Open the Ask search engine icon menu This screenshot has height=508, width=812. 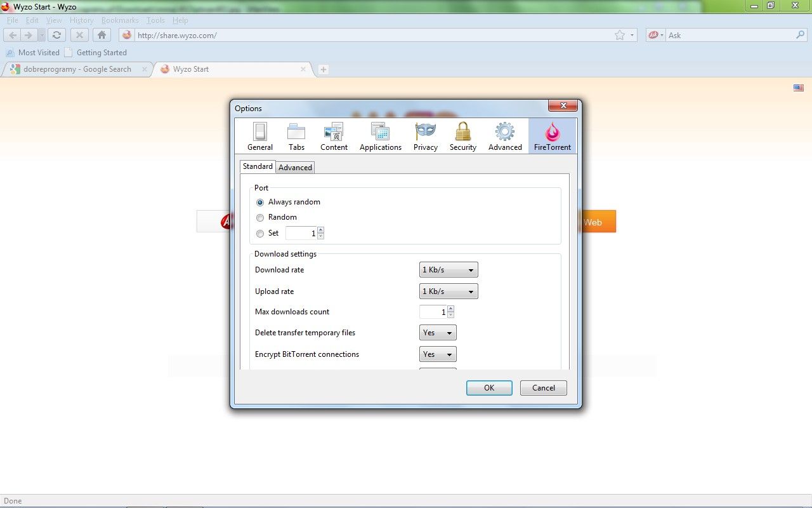[655, 36]
